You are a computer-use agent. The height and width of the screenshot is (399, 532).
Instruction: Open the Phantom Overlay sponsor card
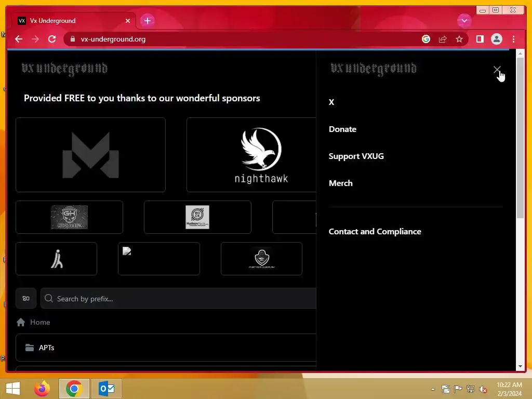point(261,259)
